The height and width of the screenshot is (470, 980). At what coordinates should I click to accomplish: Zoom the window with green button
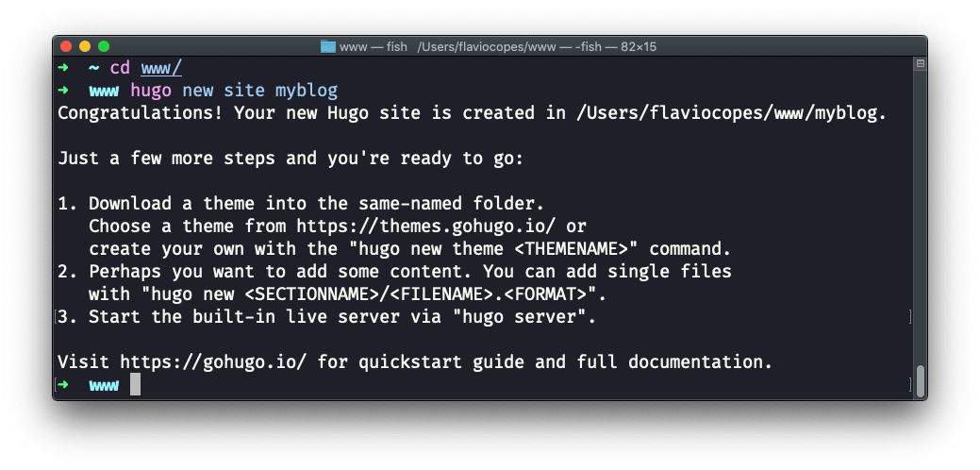click(104, 46)
